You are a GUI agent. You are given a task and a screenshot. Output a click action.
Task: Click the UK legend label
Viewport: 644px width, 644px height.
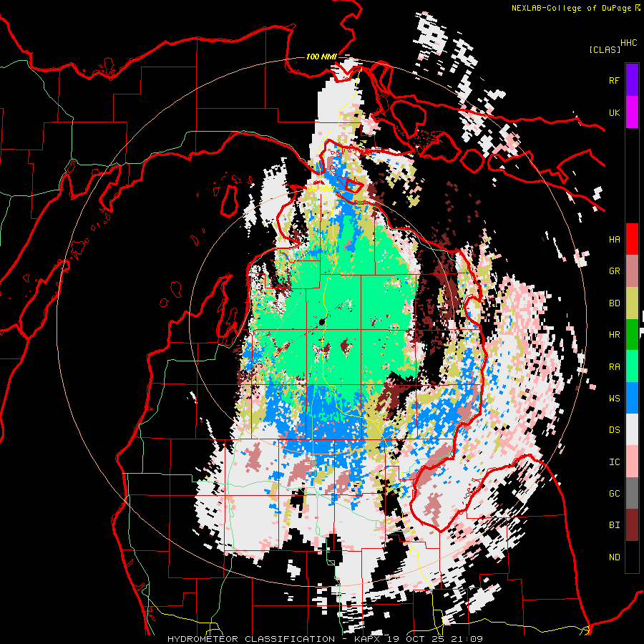tap(615, 112)
